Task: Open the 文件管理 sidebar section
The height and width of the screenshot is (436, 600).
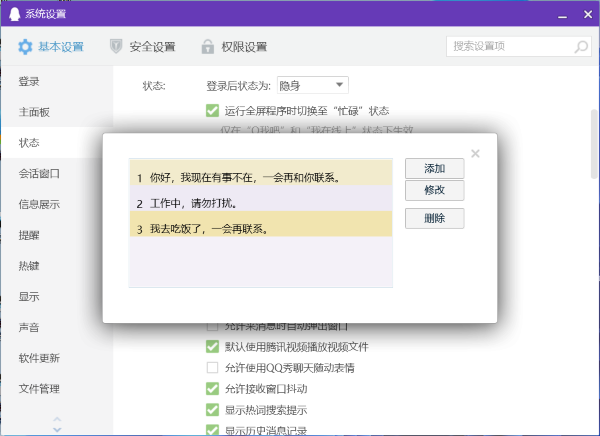Action: 40,389
